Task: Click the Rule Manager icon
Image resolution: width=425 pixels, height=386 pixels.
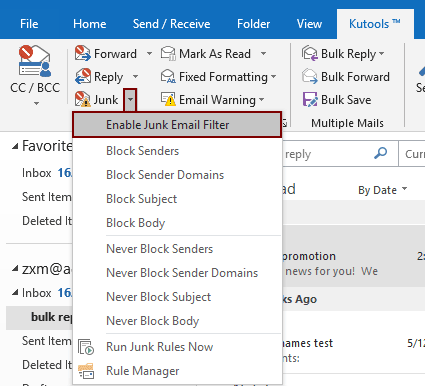Action: tap(86, 371)
